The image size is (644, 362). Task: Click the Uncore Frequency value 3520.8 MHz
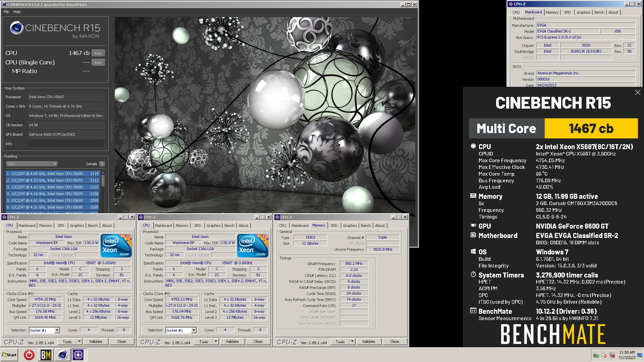coord(383,249)
